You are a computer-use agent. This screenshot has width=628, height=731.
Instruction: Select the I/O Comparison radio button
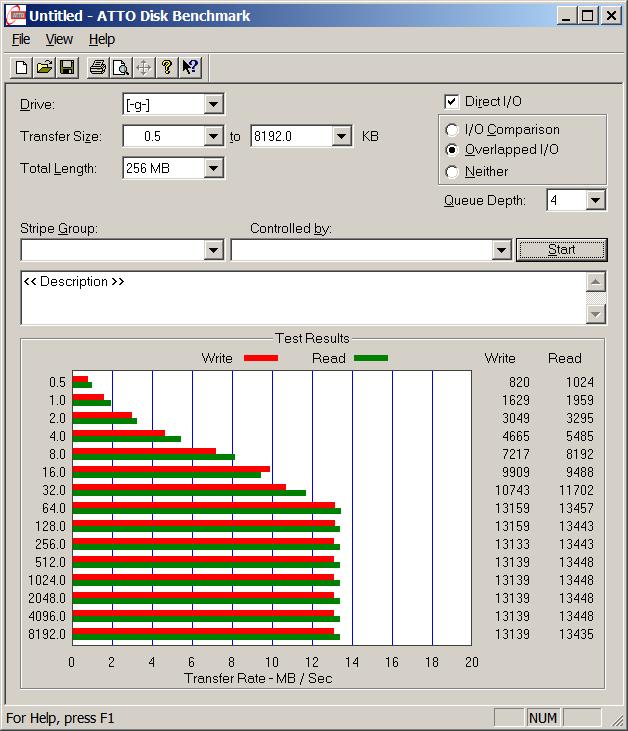pos(452,130)
